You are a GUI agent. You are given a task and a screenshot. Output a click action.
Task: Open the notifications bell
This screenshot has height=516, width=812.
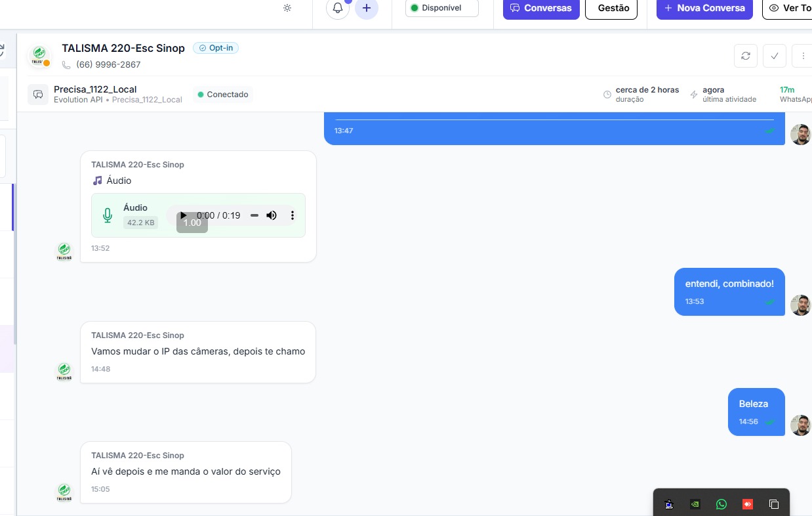pos(338,9)
